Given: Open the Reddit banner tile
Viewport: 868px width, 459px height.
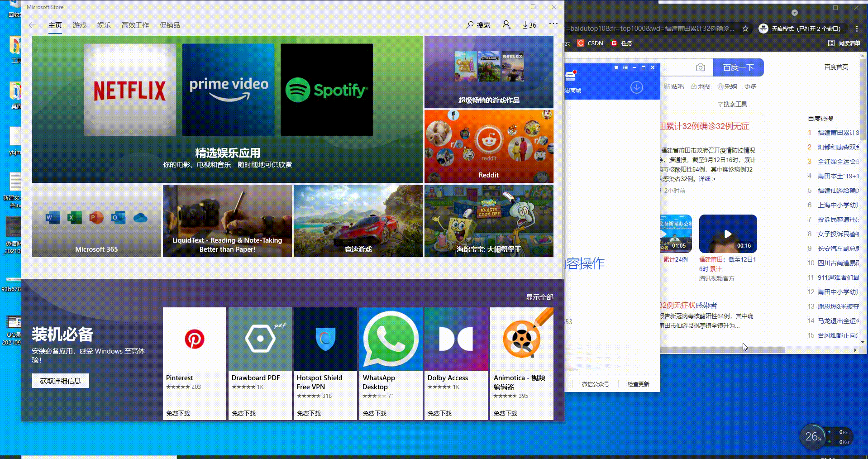Looking at the screenshot, I should pos(489,146).
